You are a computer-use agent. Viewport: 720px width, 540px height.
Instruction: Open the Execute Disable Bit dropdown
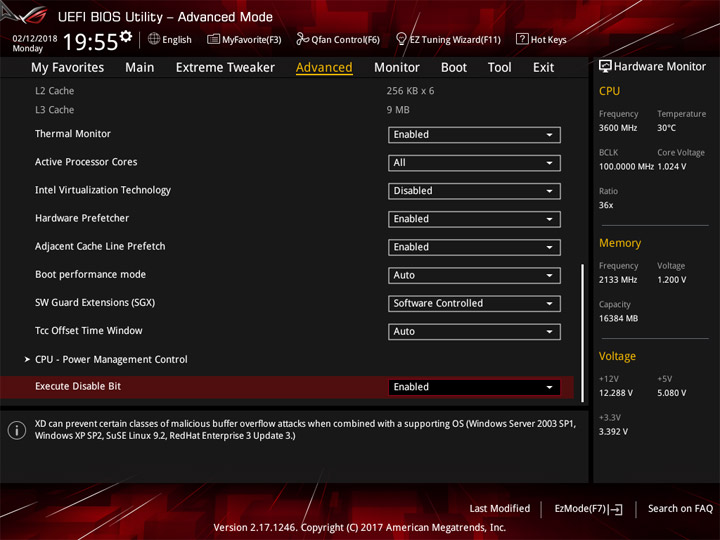(x=474, y=387)
